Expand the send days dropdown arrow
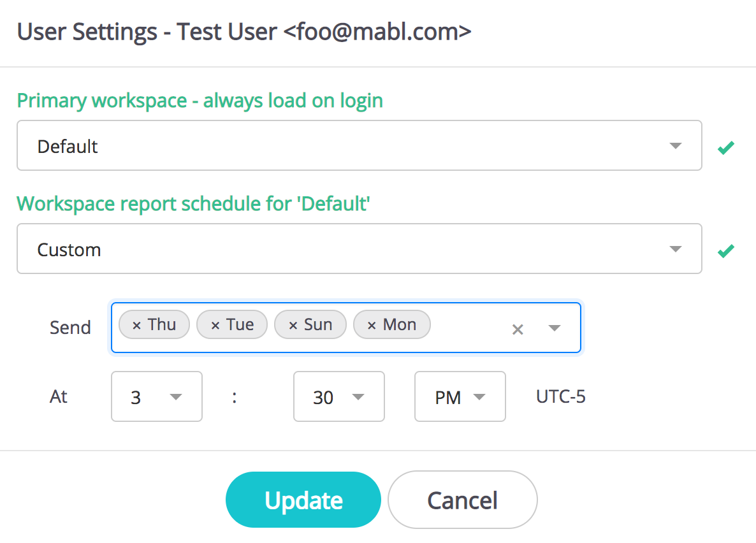This screenshot has width=756, height=543. coord(554,328)
